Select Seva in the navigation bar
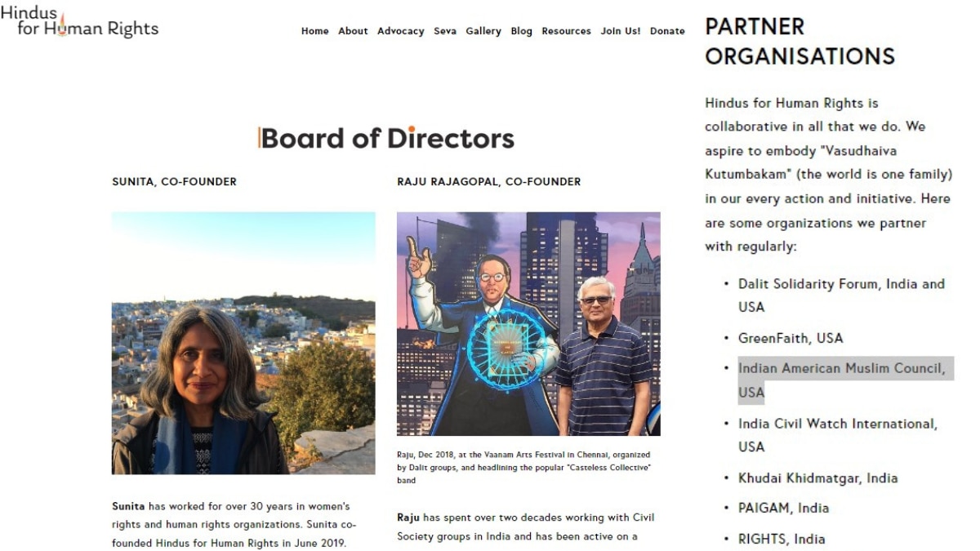 pyautogui.click(x=445, y=31)
